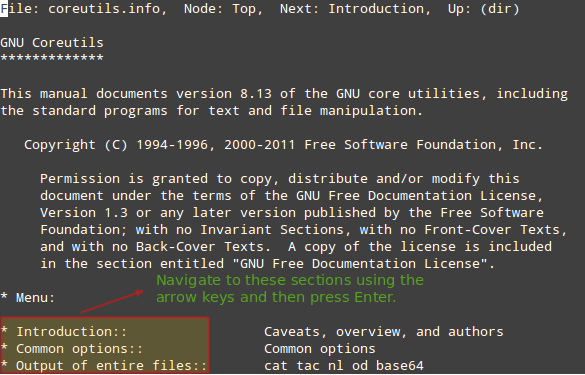Image resolution: width=585 pixels, height=375 pixels.
Task: Click the Up: (dir) header pointer
Action: coord(483,9)
